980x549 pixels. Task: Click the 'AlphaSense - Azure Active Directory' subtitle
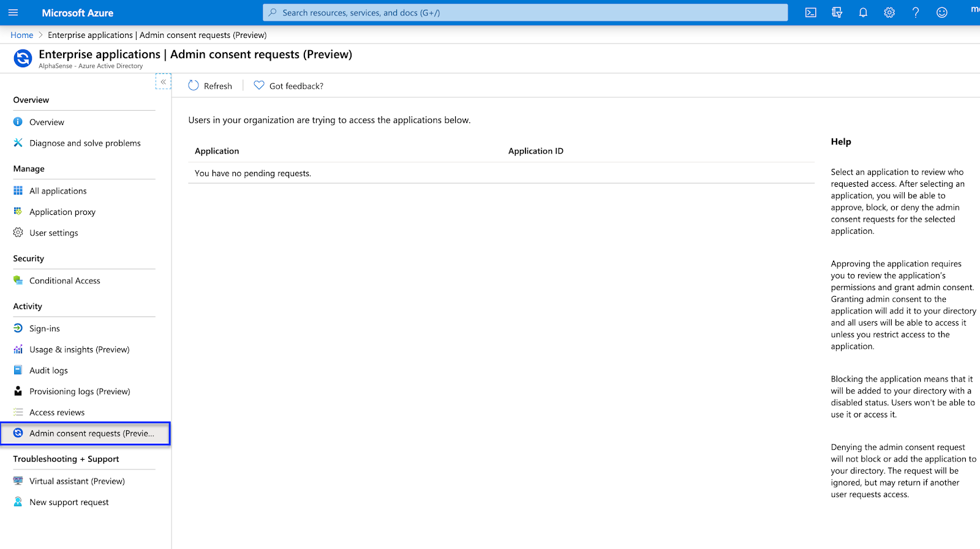tap(91, 66)
